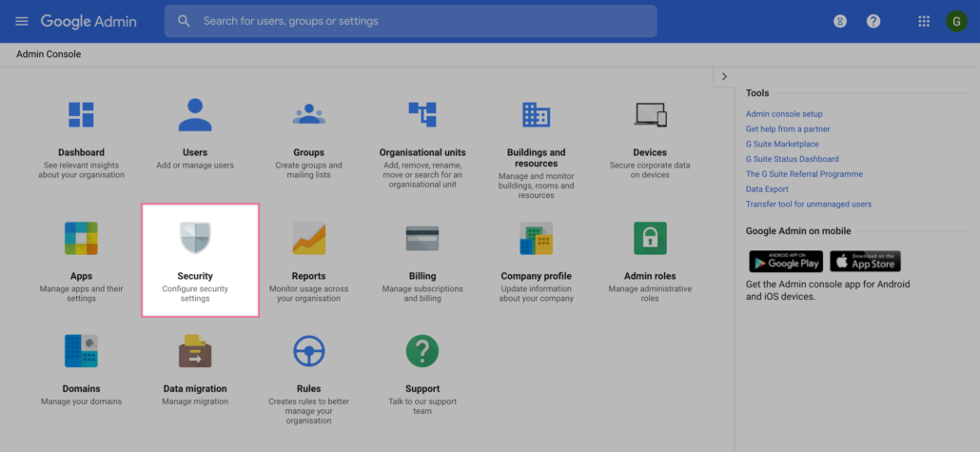Click the Admin roles tile label
980x452 pixels.
(x=650, y=276)
